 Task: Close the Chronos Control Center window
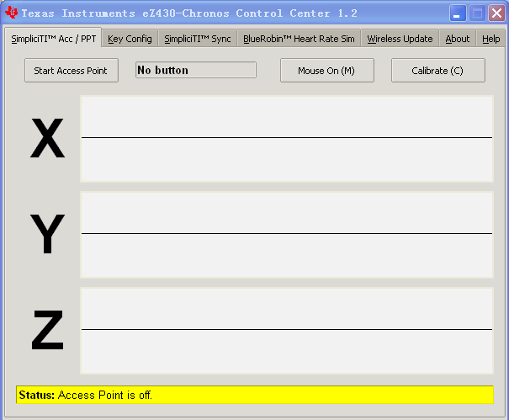(496, 13)
